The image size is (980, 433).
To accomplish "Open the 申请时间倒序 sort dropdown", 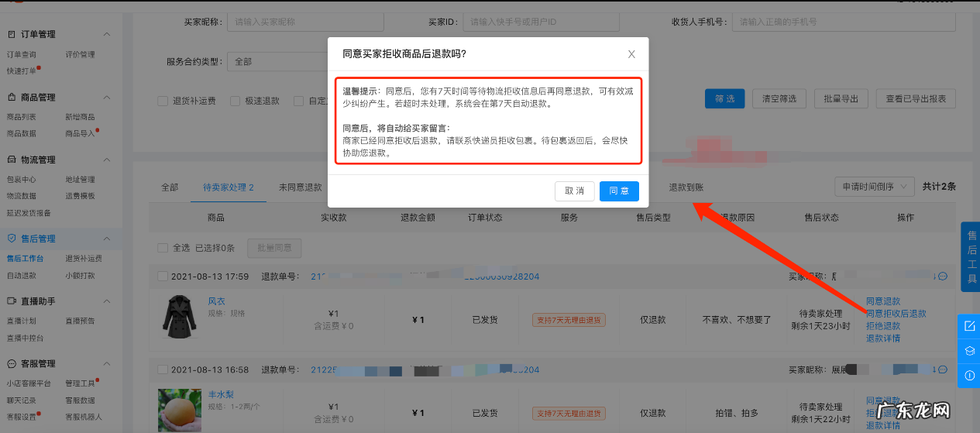I will [x=875, y=187].
